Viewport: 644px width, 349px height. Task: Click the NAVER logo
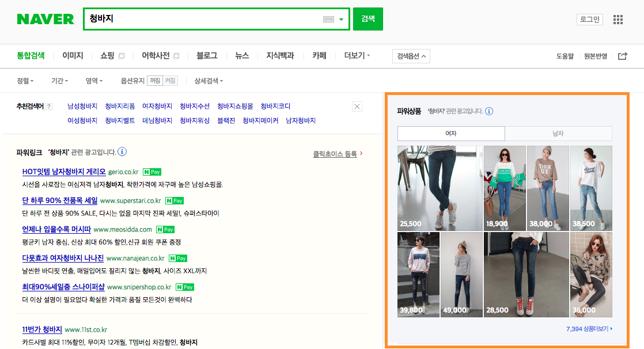pyautogui.click(x=45, y=19)
